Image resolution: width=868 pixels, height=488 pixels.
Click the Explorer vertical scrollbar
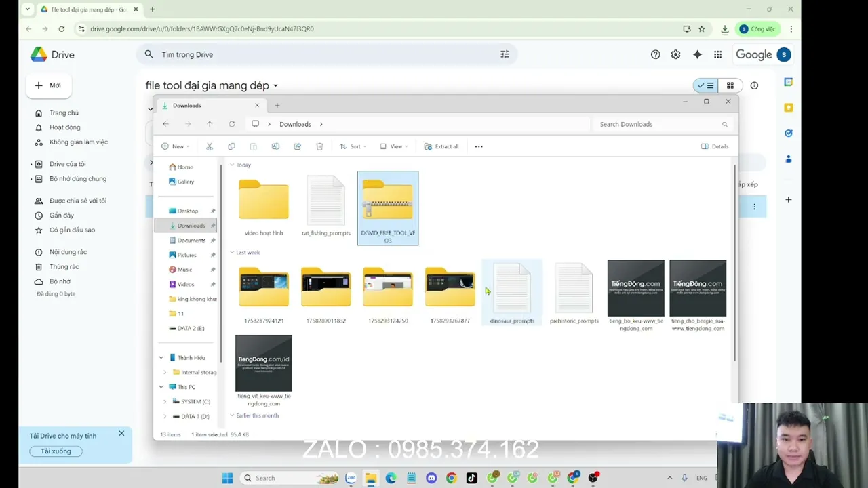tap(734, 261)
